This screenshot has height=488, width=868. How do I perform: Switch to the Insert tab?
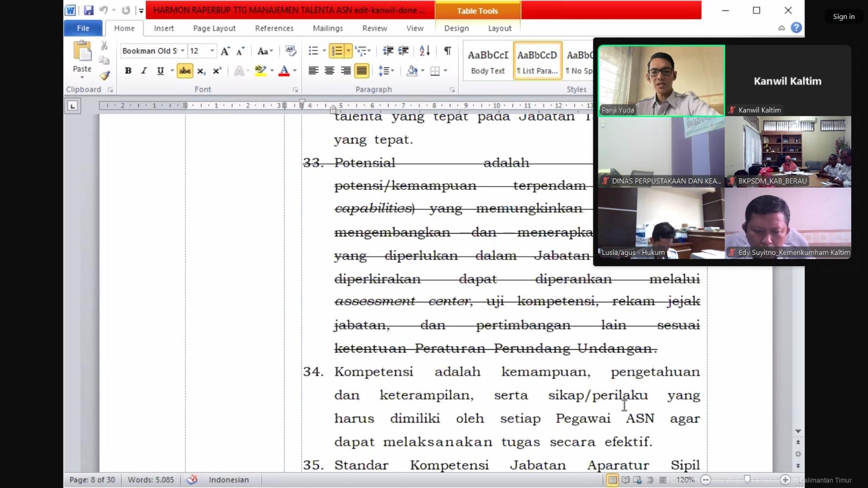click(164, 28)
